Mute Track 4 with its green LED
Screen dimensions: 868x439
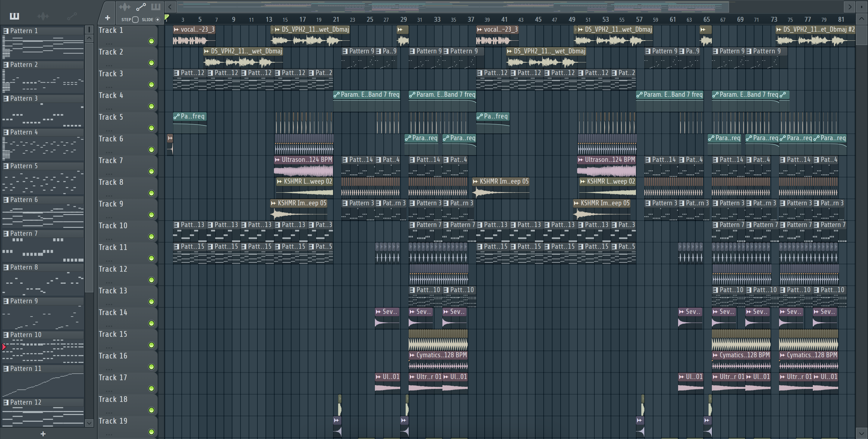(x=151, y=106)
